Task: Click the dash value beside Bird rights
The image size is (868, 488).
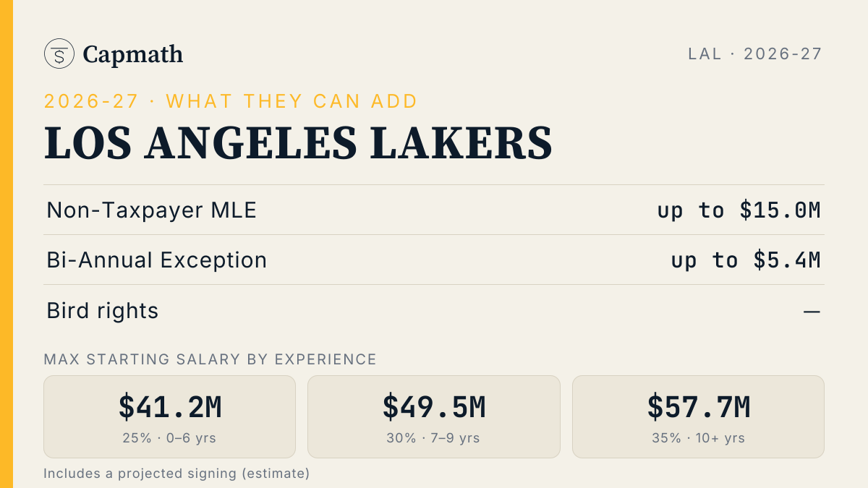Action: pos(812,312)
